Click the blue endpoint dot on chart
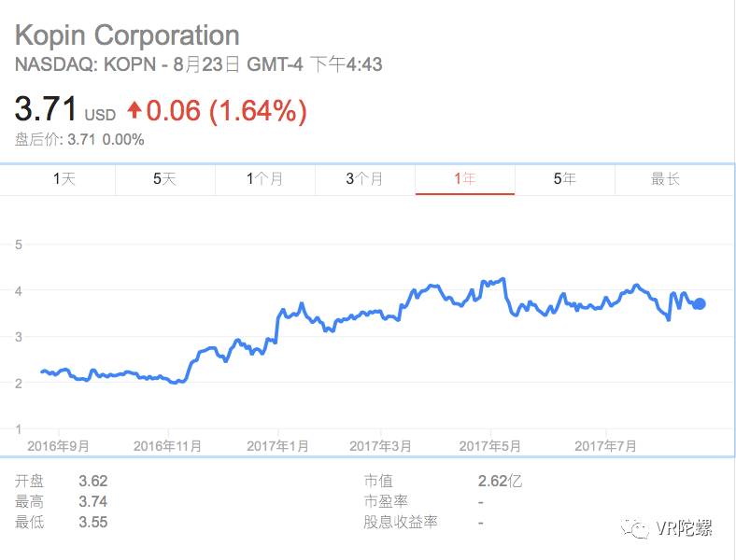The image size is (736, 560). click(x=699, y=303)
